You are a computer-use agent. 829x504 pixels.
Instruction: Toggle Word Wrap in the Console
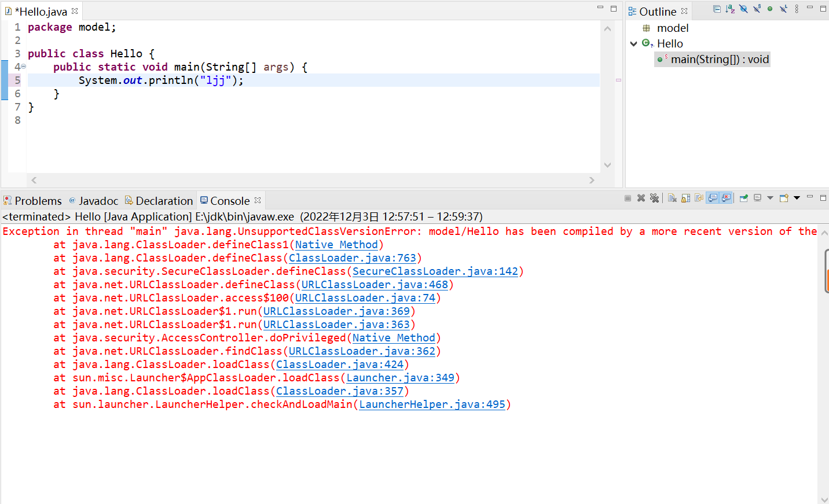(699, 197)
